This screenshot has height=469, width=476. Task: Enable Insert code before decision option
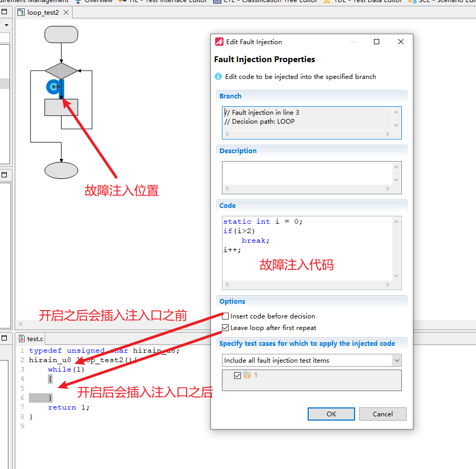[225, 316]
